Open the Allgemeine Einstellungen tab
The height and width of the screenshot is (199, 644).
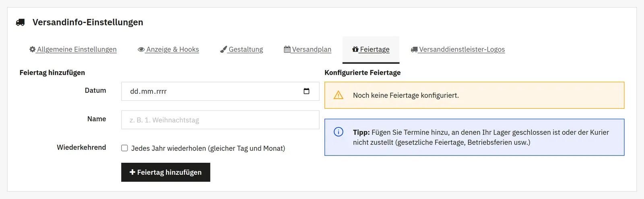tap(73, 50)
